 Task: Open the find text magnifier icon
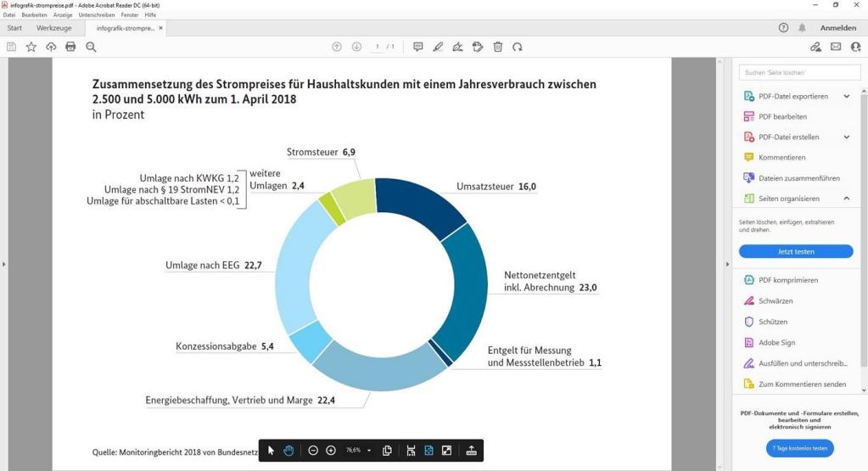coord(91,47)
